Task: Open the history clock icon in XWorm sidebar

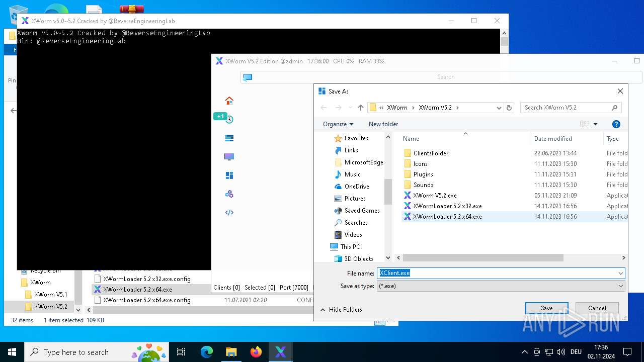Action: click(229, 119)
